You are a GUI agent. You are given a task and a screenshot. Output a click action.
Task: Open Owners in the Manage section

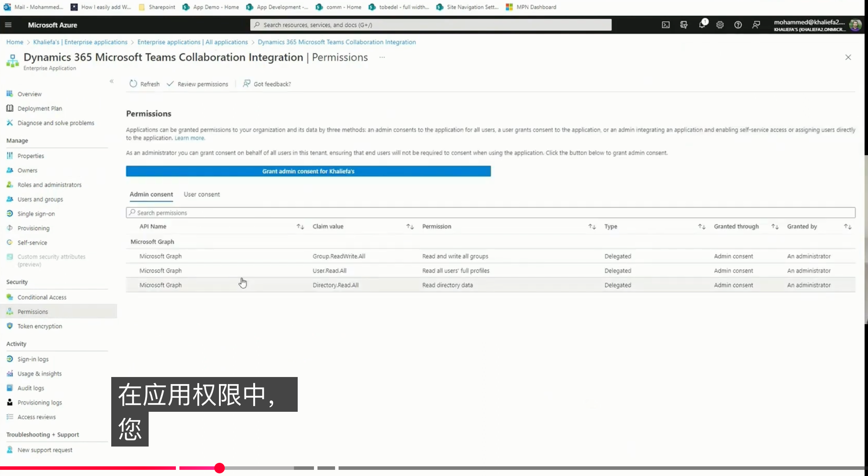click(27, 171)
